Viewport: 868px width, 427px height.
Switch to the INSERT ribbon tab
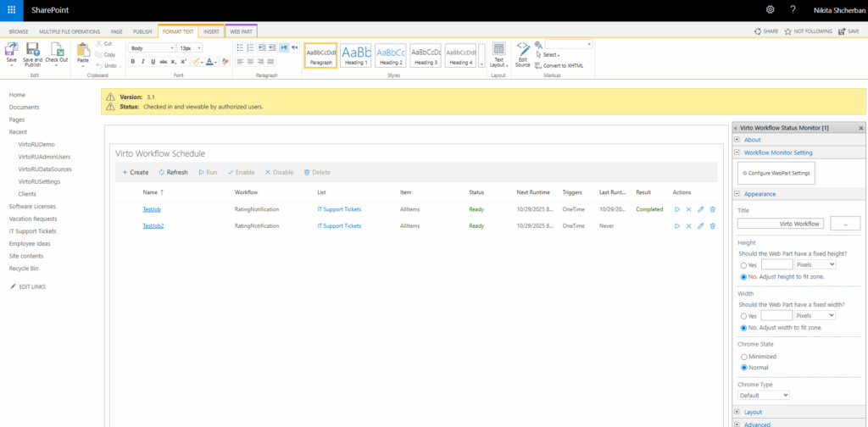click(211, 31)
